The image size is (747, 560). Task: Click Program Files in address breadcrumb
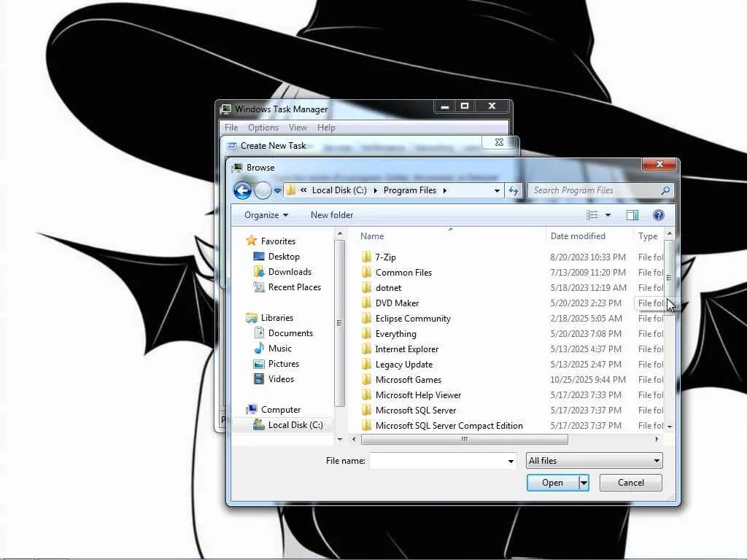tap(410, 190)
